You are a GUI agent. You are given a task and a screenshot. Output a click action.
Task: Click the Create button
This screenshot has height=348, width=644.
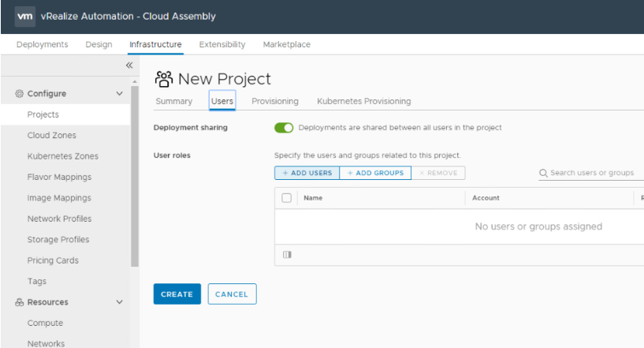tap(177, 294)
